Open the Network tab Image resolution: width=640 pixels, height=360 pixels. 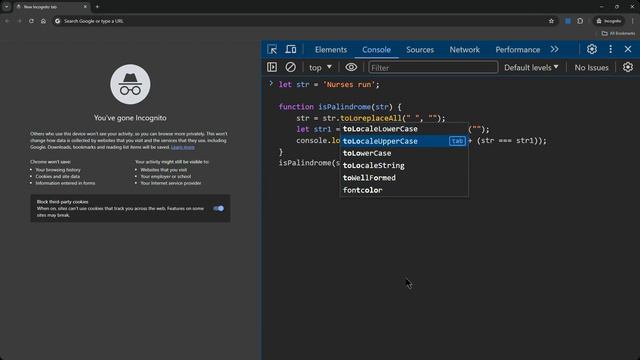click(464, 50)
